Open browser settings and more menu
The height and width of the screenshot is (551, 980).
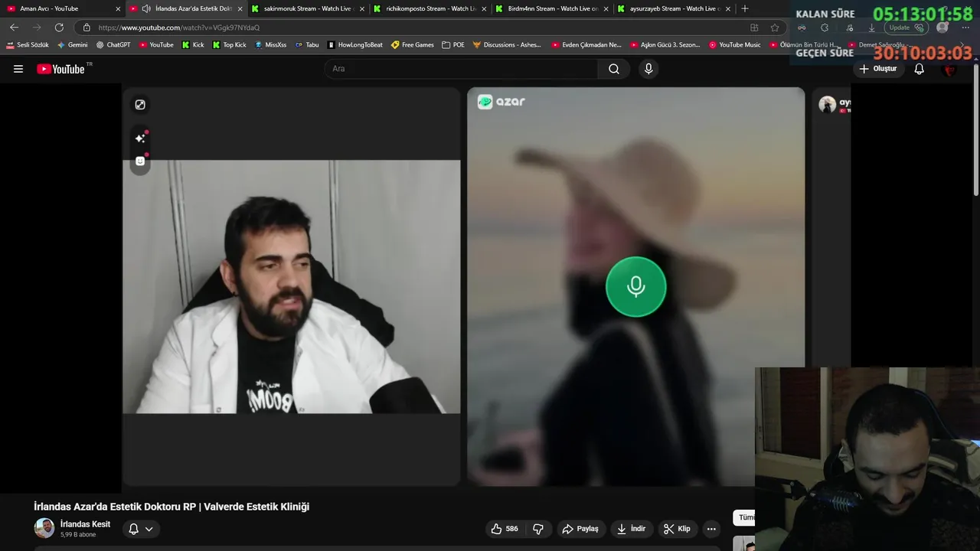tap(965, 28)
